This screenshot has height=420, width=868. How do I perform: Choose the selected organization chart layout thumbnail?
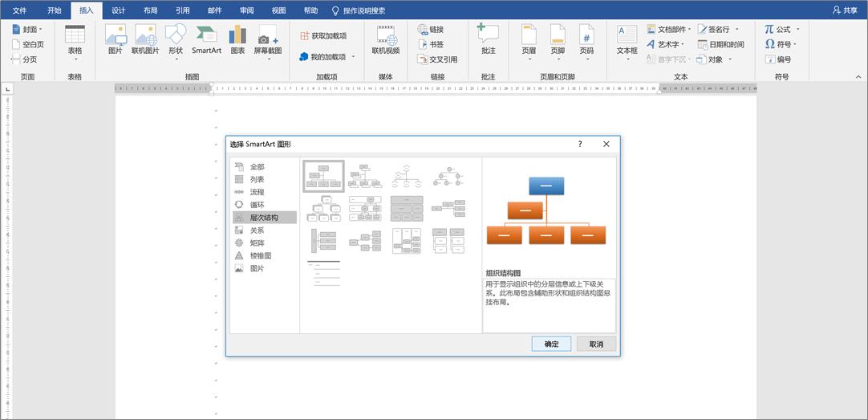click(x=324, y=176)
